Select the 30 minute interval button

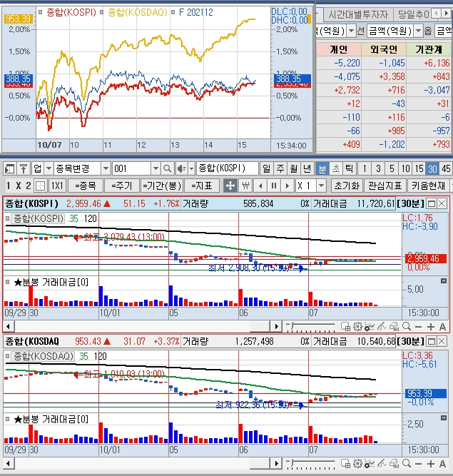[432, 168]
